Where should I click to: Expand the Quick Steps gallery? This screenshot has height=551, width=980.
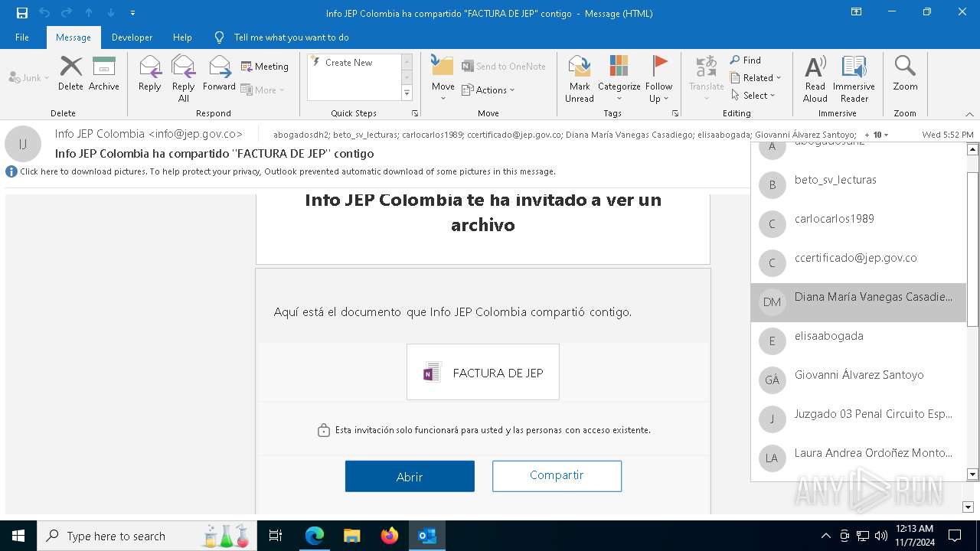point(407,93)
